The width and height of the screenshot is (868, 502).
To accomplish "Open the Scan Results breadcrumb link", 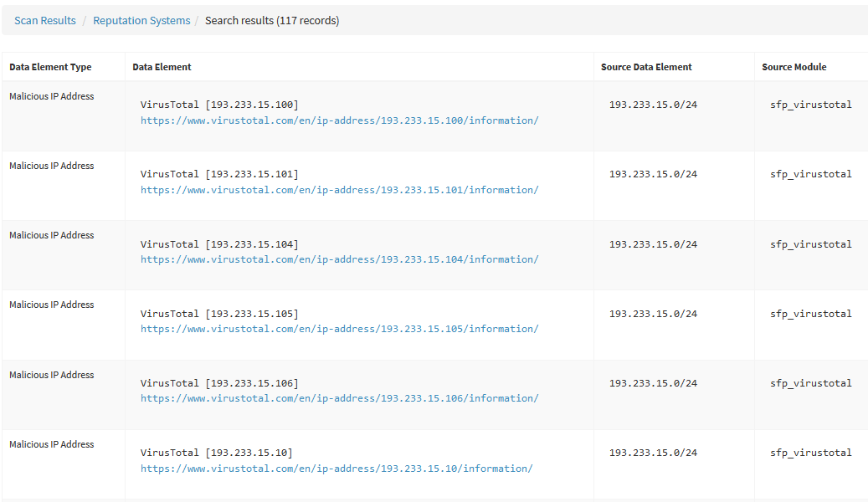I will (x=45, y=20).
